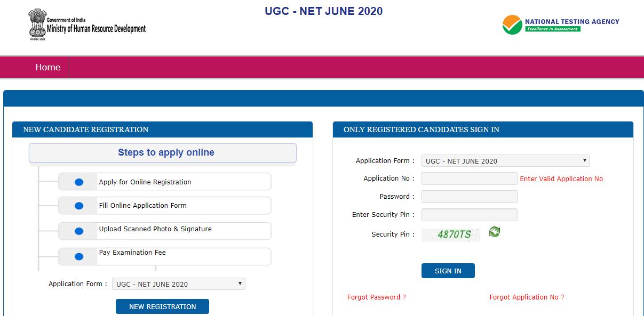
Task: Click the bullet beside Fill Online Application Form
Action: pos(78,206)
